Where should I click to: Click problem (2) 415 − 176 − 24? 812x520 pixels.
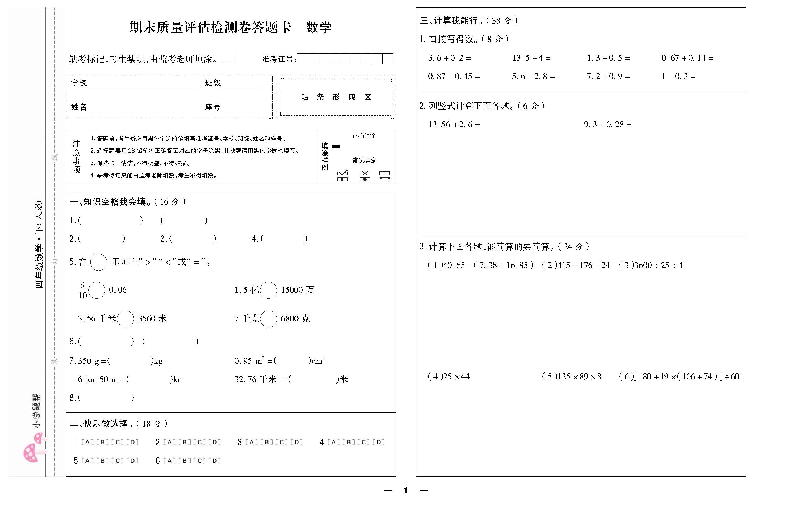(576, 265)
